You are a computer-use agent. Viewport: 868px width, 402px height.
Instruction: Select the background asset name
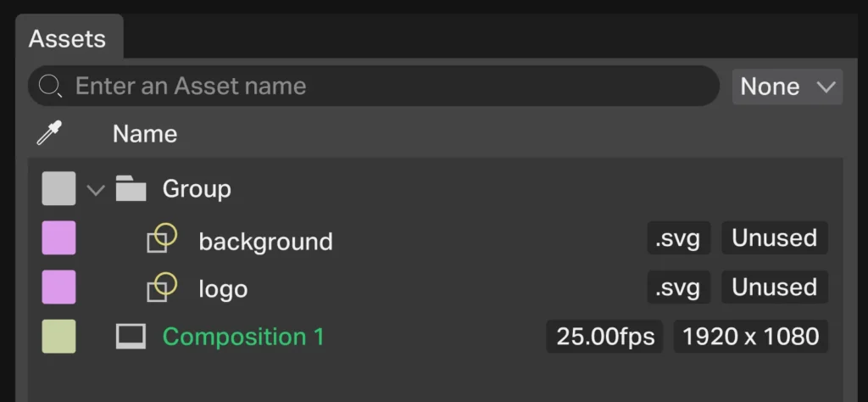pos(265,242)
